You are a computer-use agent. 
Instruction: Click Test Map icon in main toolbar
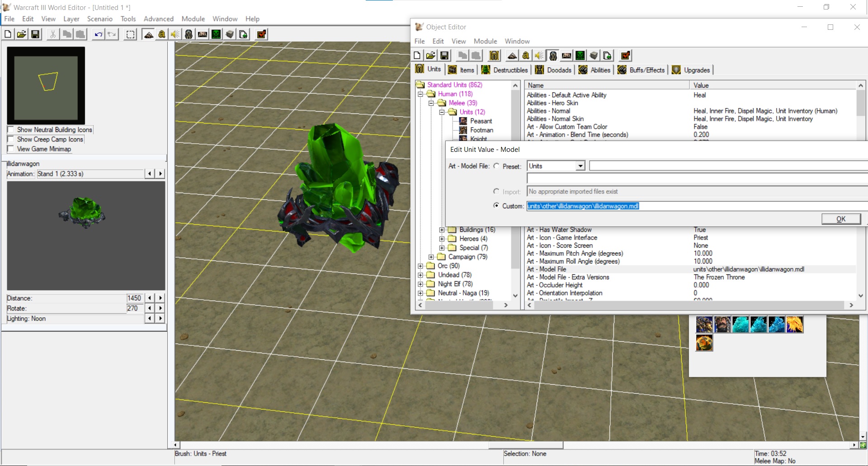tap(261, 34)
